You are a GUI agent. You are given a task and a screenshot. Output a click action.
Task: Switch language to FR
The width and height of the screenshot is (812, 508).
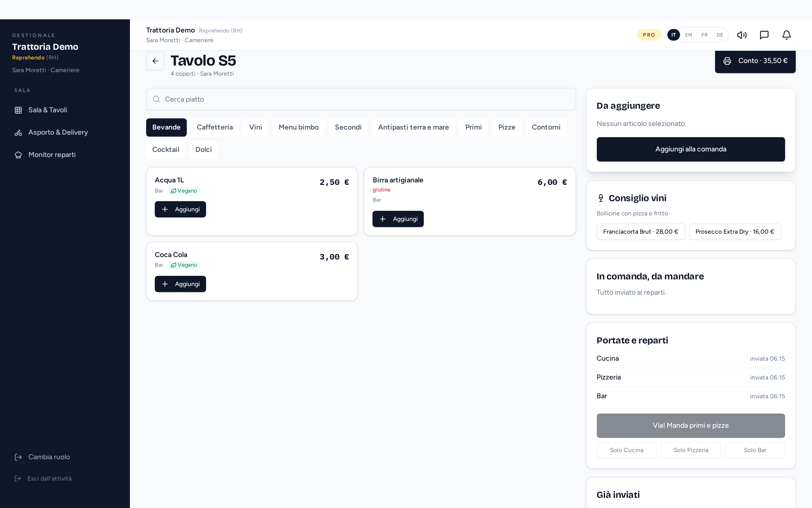[x=704, y=35]
